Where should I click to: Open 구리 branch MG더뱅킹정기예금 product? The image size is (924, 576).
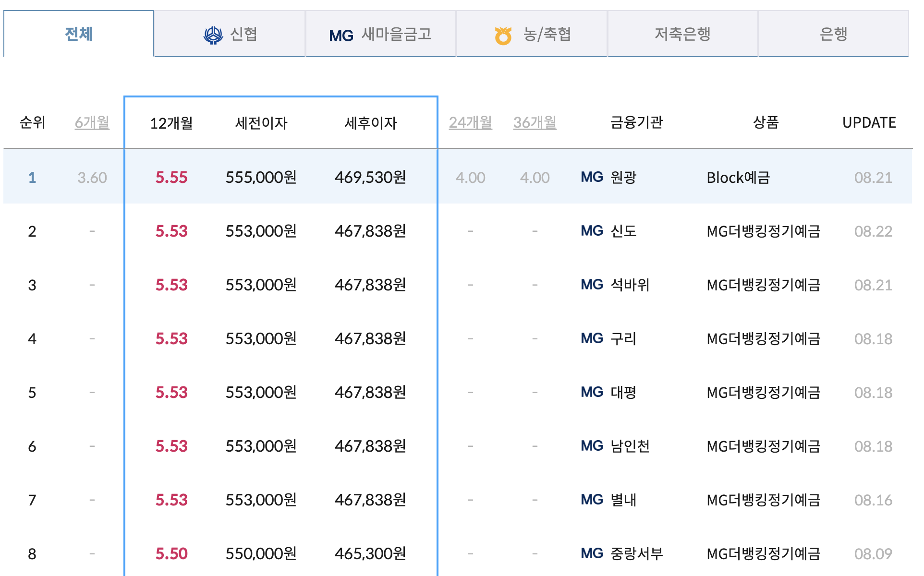tap(763, 339)
